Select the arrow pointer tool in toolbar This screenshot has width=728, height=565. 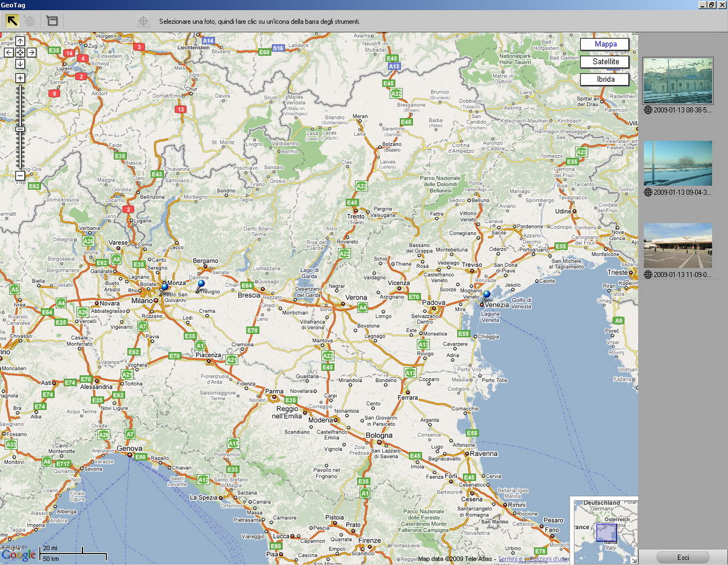[x=12, y=21]
